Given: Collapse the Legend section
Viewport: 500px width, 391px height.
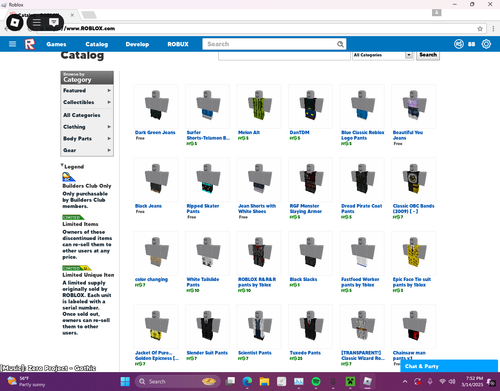Looking at the screenshot, I should coord(72,166).
